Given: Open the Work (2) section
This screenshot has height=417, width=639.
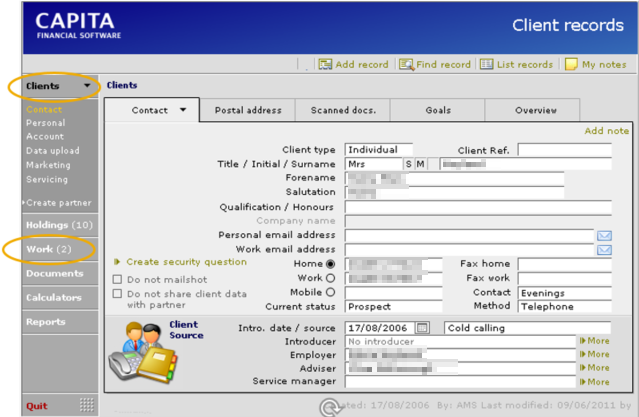Looking at the screenshot, I should (x=60, y=249).
